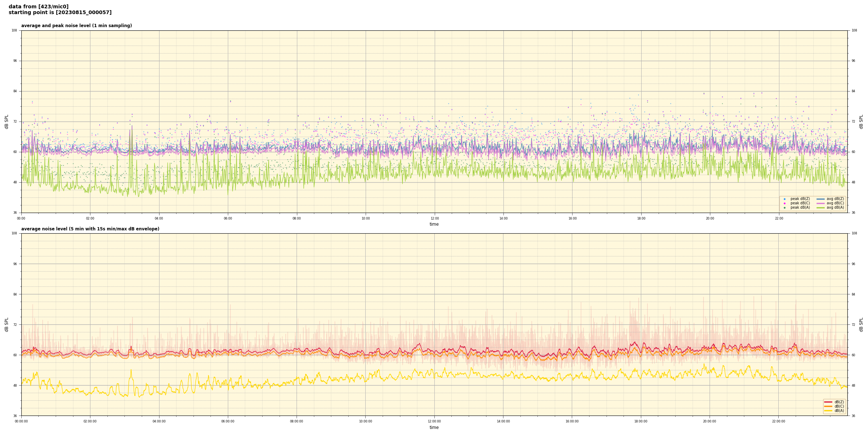This screenshot has width=868, height=434.
Task: Click the header text 'data from [423/mic0]'
Action: click(x=38, y=7)
